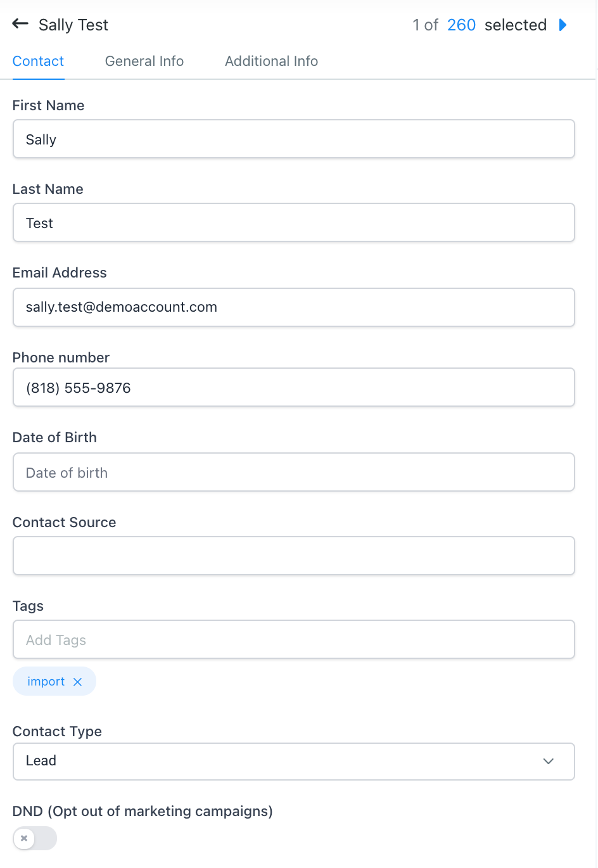The width and height of the screenshot is (598, 868).
Task: Click the 260 selected contacts link
Action: [x=461, y=25]
